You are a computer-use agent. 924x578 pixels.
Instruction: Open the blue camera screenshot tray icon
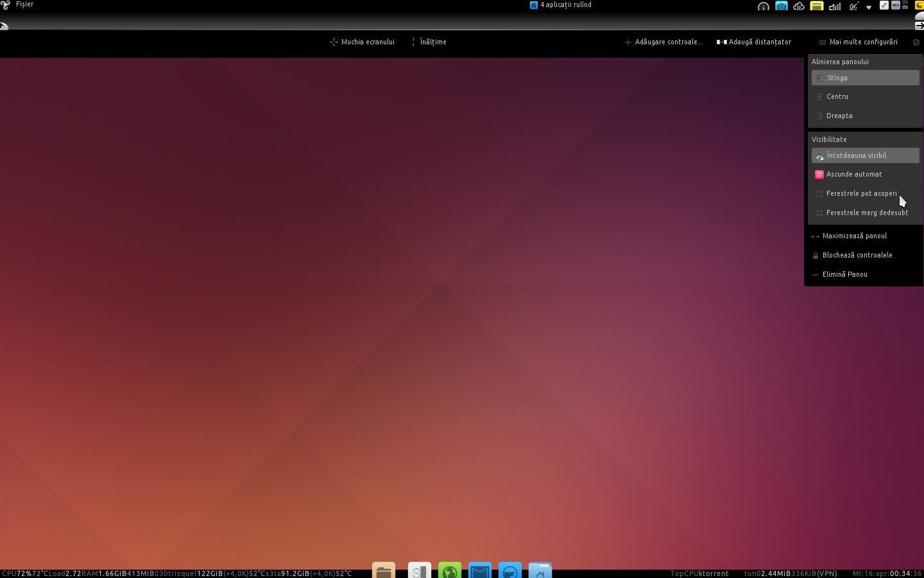pos(781,6)
